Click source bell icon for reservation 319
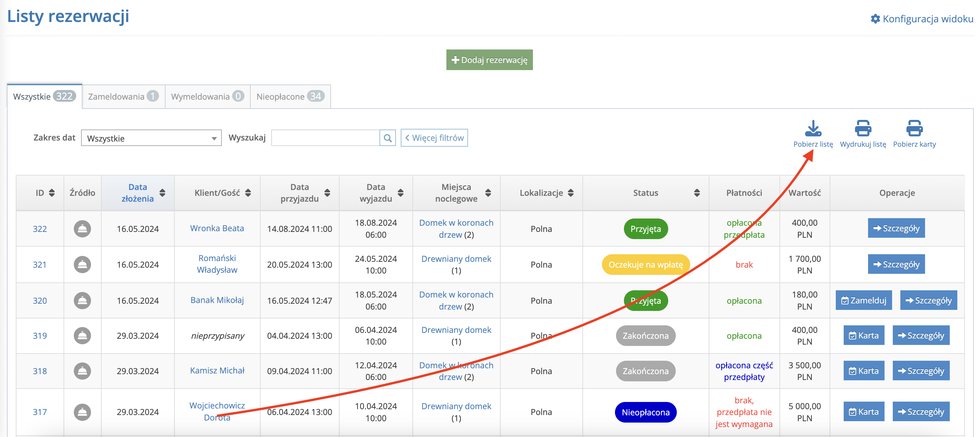The image size is (980, 437). (82, 336)
